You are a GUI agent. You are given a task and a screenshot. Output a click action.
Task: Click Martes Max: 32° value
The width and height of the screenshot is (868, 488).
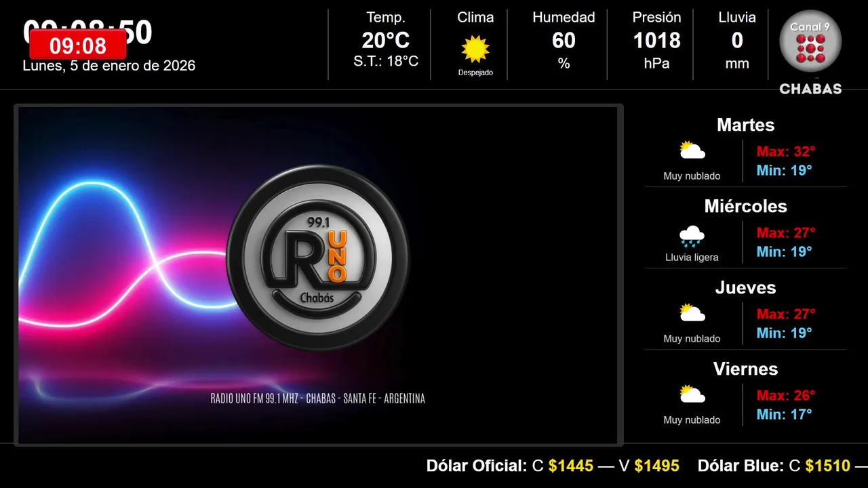(x=786, y=151)
